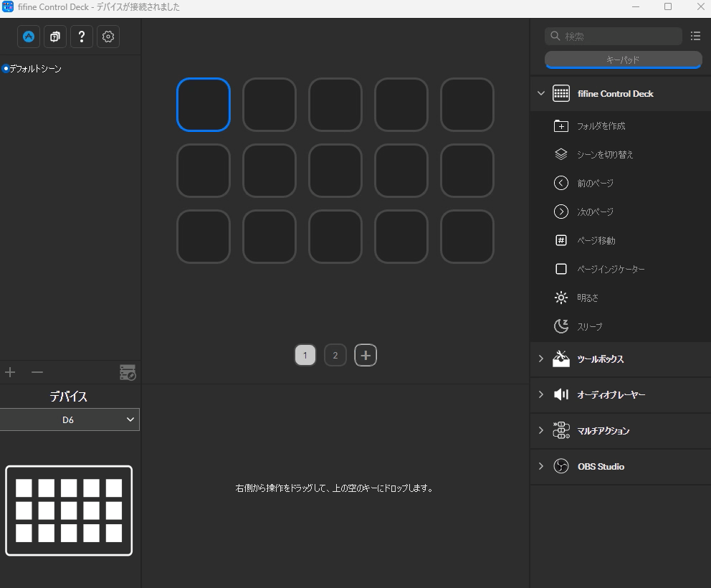
Task: Click the 前のページ back arrow action
Action: click(x=595, y=184)
